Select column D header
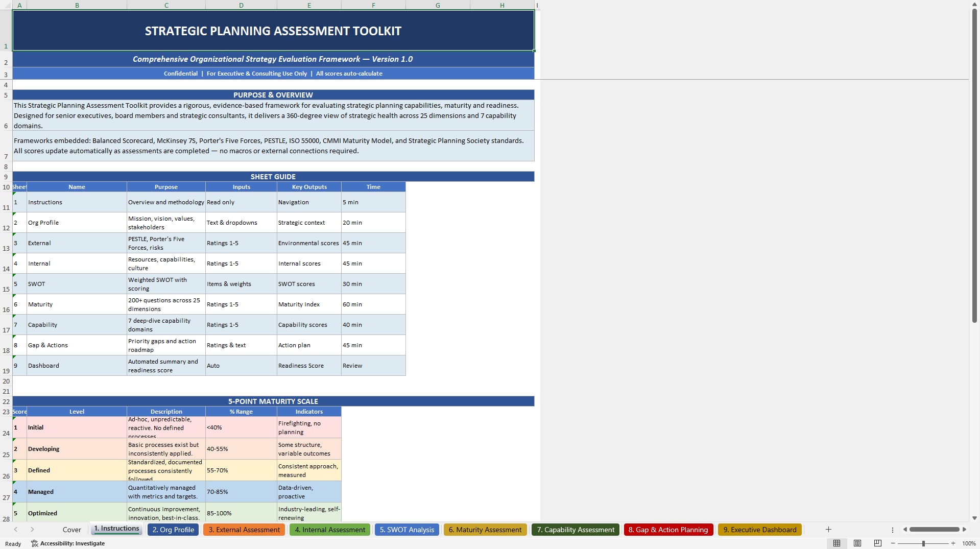Viewport: 980px width, 549px height. (x=241, y=5)
